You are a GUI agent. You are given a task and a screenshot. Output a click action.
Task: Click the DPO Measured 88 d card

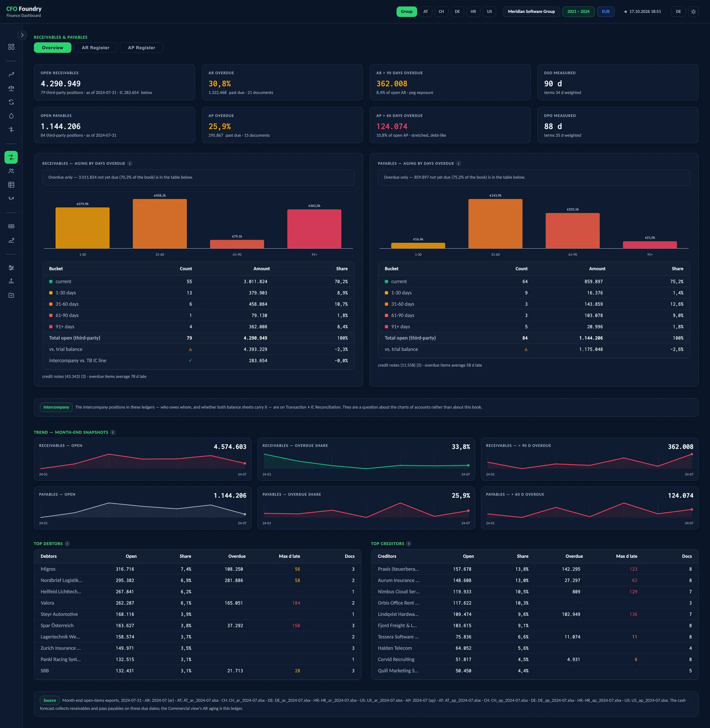point(618,125)
